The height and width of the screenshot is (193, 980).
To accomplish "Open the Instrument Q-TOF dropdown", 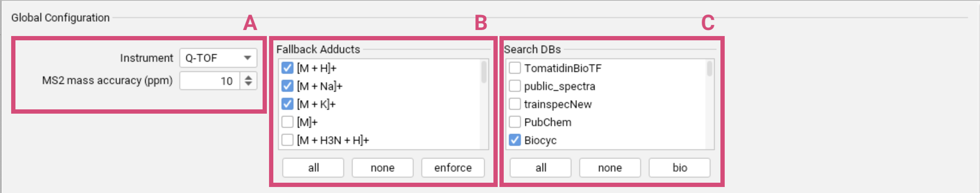I will tap(218, 58).
